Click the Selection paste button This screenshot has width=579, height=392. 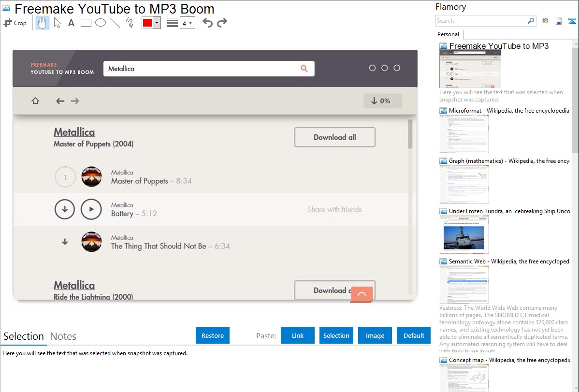[x=336, y=335]
